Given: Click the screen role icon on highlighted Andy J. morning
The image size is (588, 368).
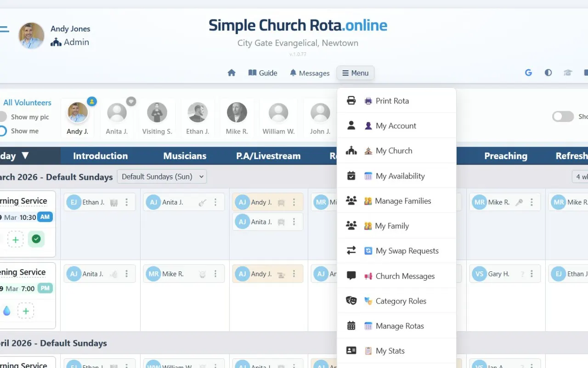Looking at the screenshot, I should pyautogui.click(x=281, y=202).
